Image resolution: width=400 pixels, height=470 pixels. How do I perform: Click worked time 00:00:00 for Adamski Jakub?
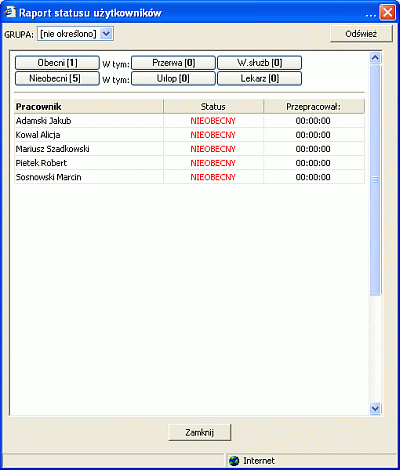pyautogui.click(x=313, y=121)
